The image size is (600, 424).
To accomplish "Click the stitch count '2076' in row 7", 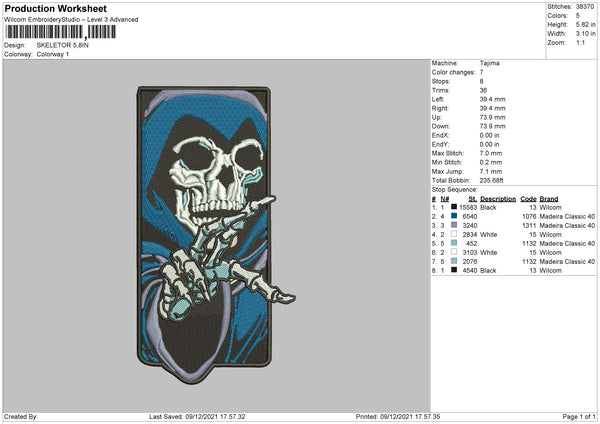I will click(470, 261).
